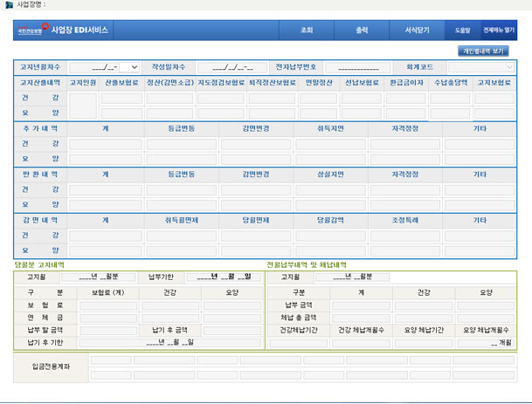This screenshot has height=404, width=532.
Task: Click 건강 등급변동 field in 추가내역
Action: click(x=182, y=144)
